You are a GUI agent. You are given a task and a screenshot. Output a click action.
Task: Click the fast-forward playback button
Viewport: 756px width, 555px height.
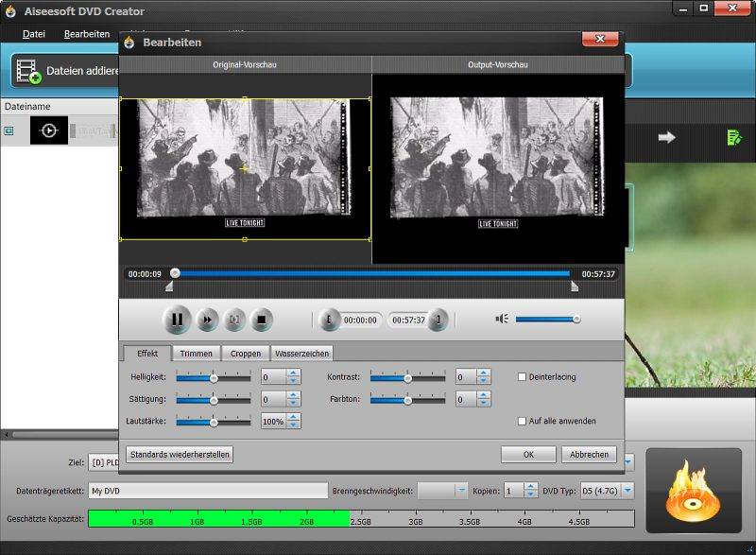point(207,320)
